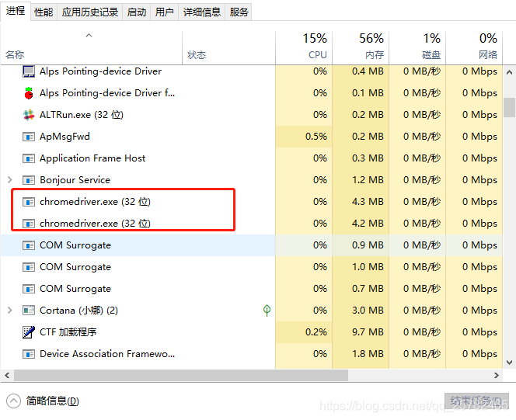
Task: Switch to the 服务 tab
Action: coord(239,12)
